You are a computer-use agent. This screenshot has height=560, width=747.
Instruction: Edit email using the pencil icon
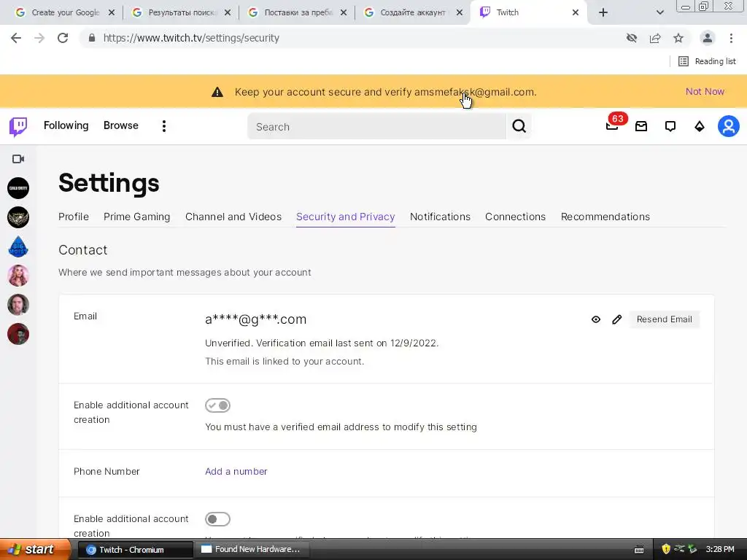tap(617, 319)
